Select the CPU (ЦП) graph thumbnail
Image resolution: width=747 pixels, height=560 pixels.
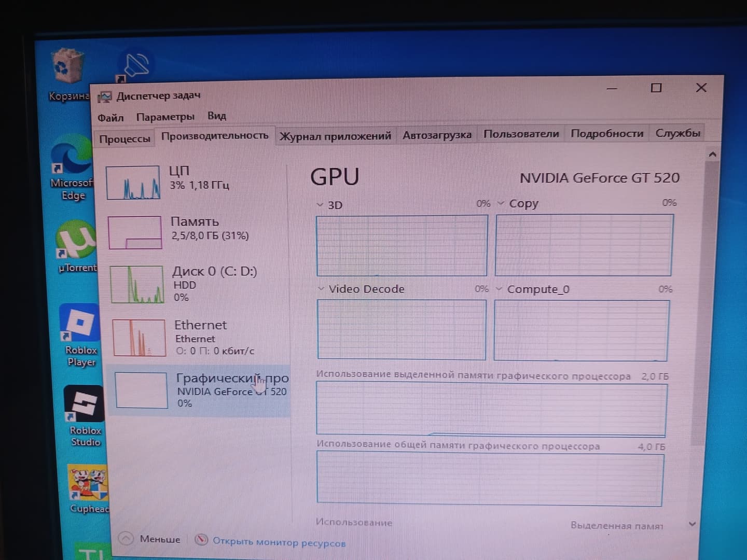[133, 183]
